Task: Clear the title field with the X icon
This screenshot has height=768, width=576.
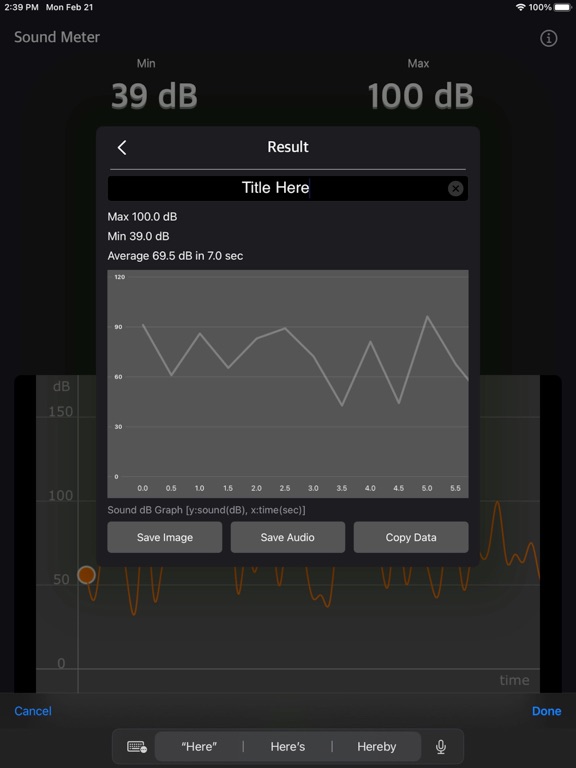Action: click(x=456, y=188)
